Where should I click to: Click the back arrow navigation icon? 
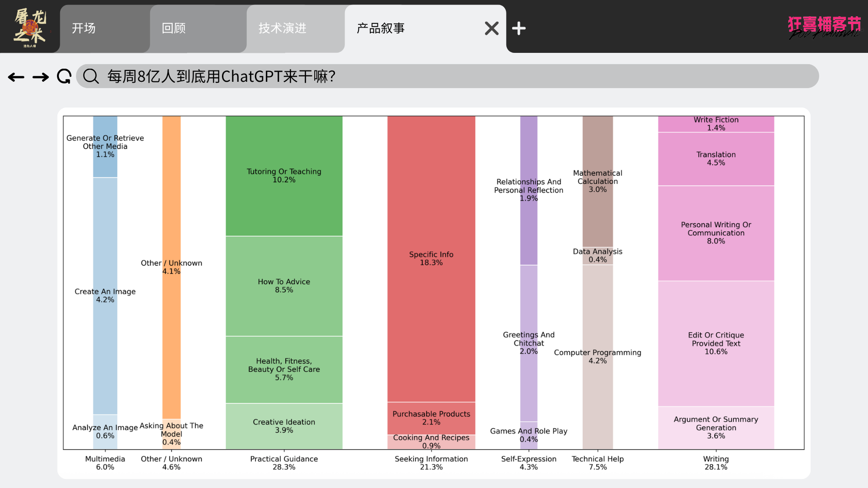[16, 77]
